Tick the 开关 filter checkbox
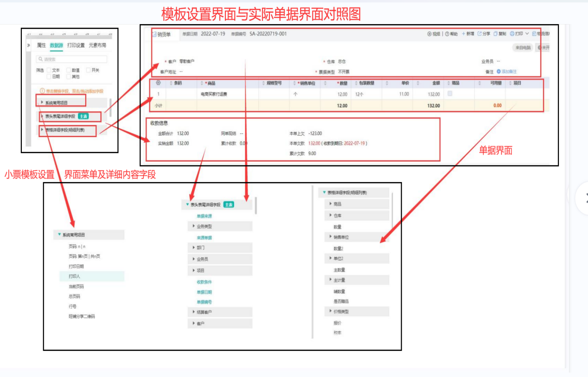588x377 pixels. (88, 70)
